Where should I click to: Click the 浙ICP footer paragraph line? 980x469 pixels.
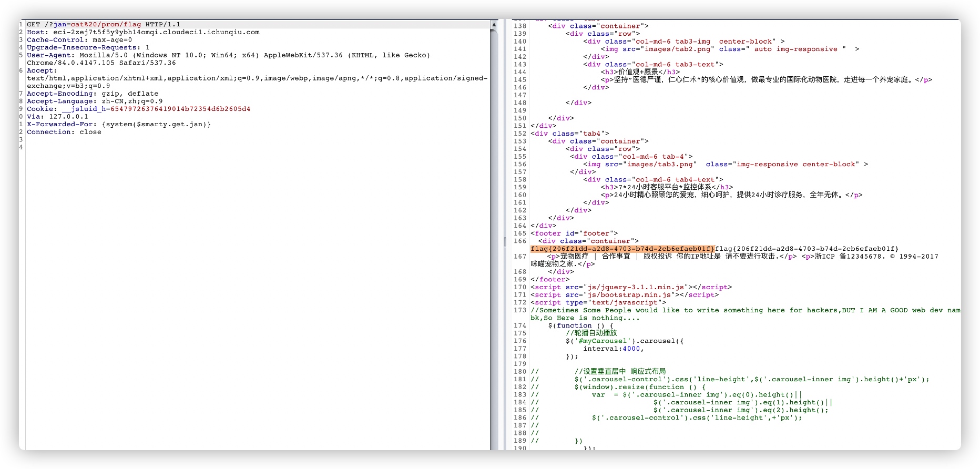click(734, 260)
